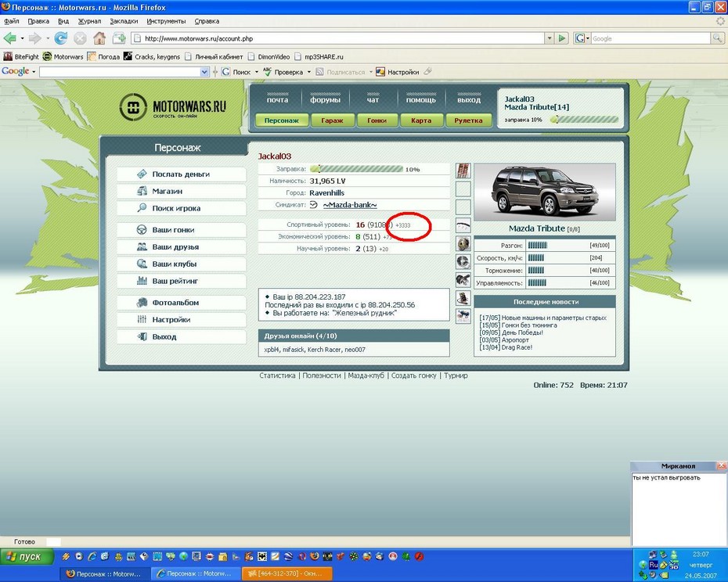Open форумы in the top navigation
The image size is (728, 582).
[326, 100]
